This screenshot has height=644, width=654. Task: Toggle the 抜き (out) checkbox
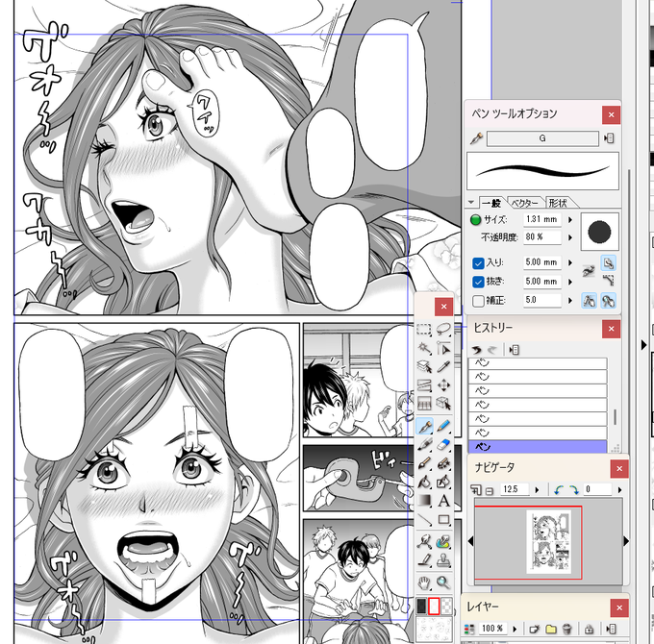tap(478, 283)
